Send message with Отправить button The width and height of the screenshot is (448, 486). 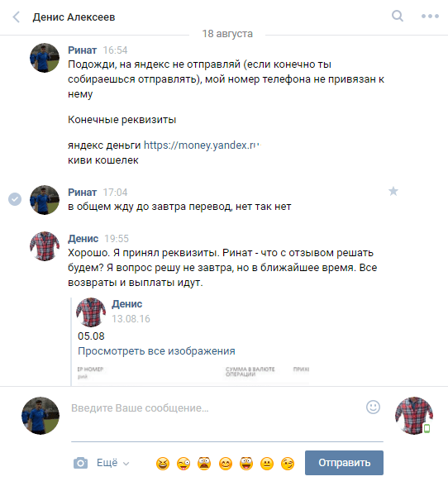344,463
